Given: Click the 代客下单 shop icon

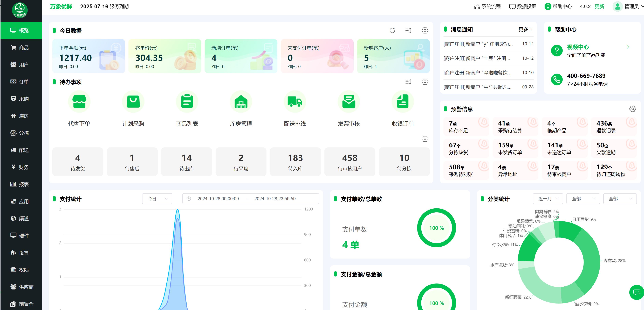Looking at the screenshot, I should pyautogui.click(x=79, y=102).
